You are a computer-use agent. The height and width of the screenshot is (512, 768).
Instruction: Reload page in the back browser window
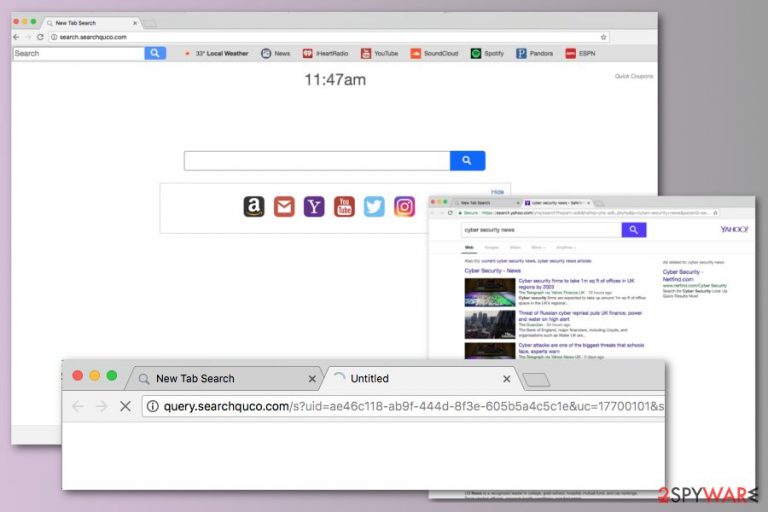pos(40,37)
